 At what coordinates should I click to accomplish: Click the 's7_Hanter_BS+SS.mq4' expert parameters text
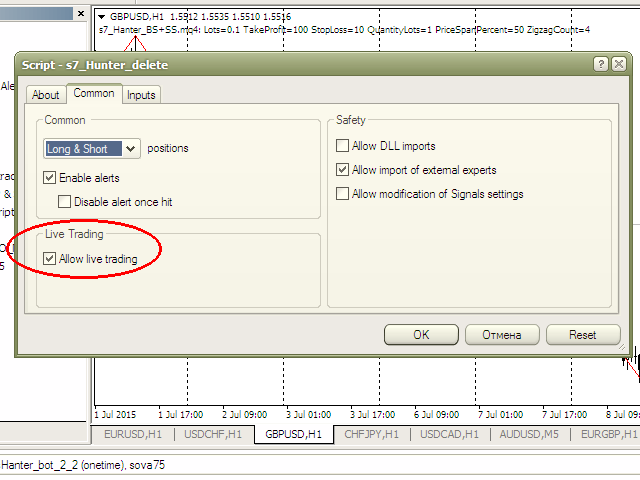(x=344, y=30)
